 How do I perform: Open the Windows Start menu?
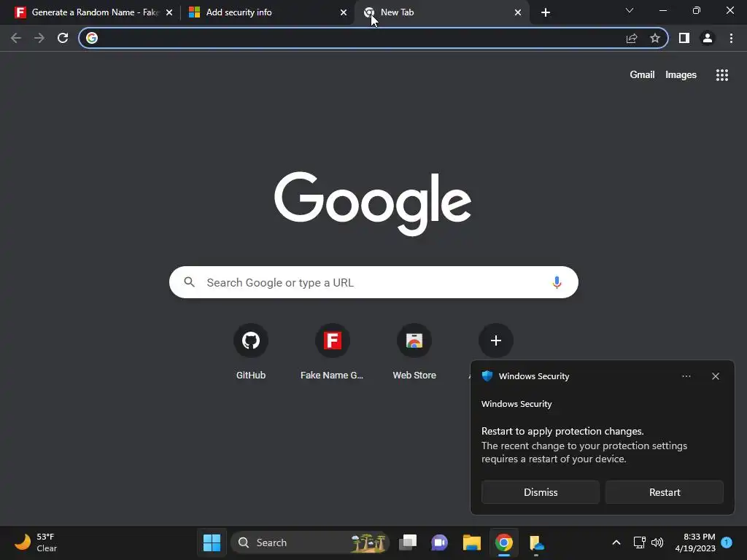[x=212, y=542]
